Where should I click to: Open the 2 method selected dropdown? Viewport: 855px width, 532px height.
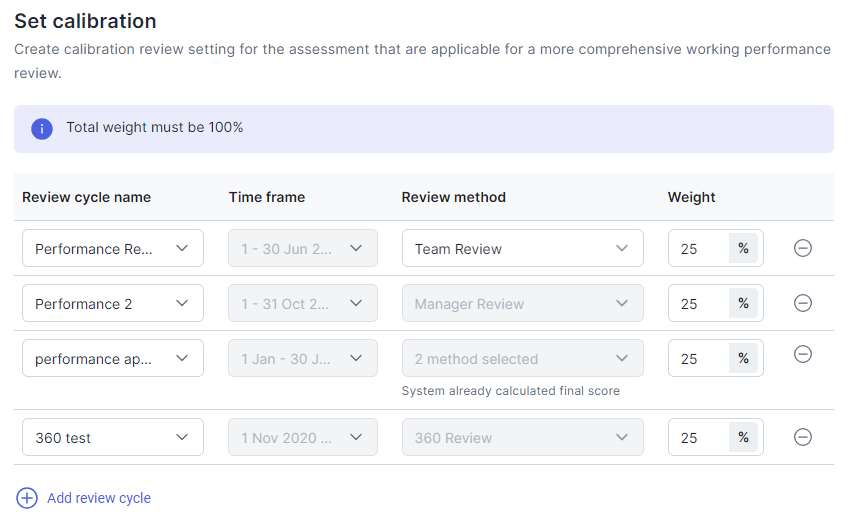(x=522, y=358)
